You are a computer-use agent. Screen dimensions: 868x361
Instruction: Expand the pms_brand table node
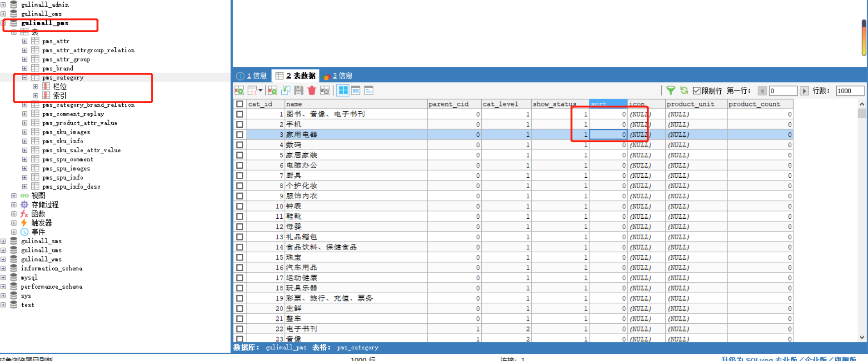pos(25,68)
